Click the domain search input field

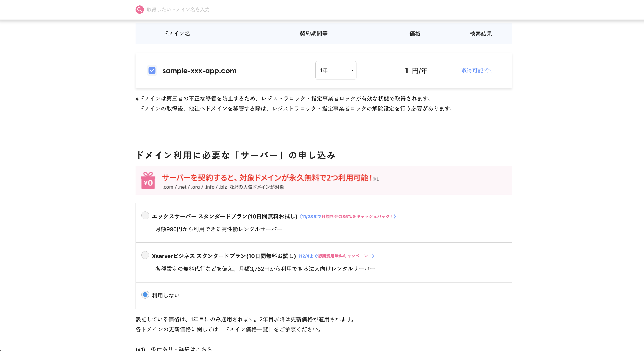click(225, 9)
